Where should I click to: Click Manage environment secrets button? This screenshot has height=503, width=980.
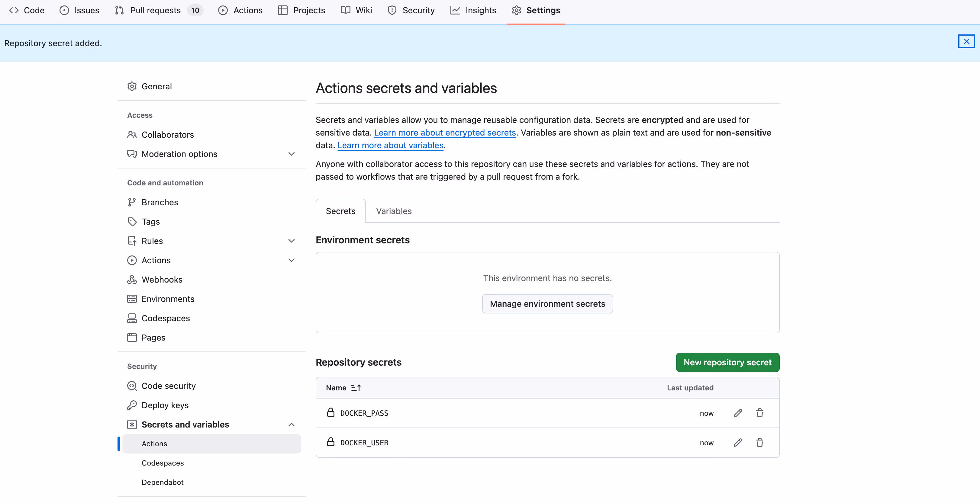pyautogui.click(x=547, y=304)
